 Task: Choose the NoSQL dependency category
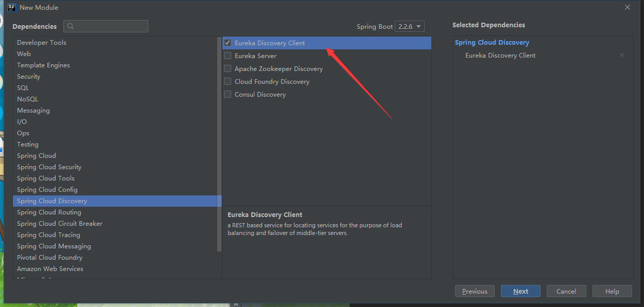(28, 99)
